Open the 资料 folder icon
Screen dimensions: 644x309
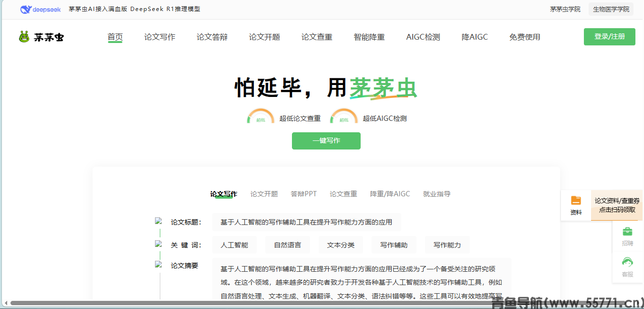(576, 201)
